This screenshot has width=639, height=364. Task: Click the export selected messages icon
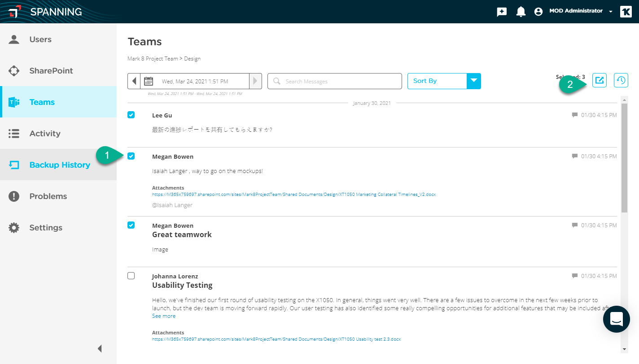(x=600, y=80)
